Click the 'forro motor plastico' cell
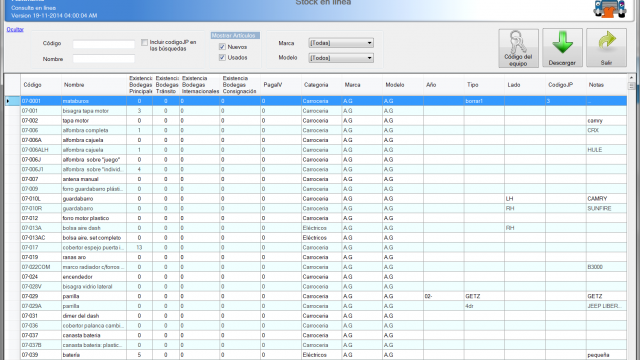Viewport: 640px width, 360px height. 94,218
